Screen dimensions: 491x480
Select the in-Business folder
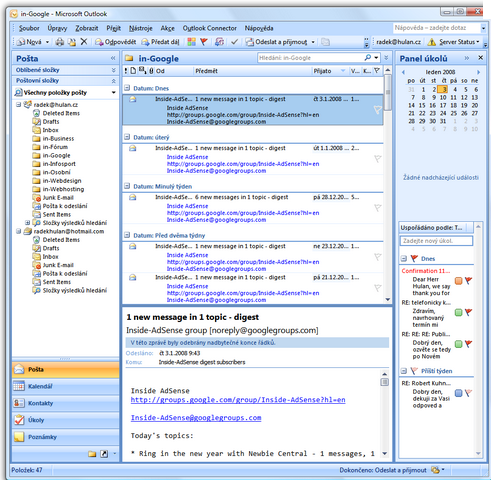pyautogui.click(x=58, y=138)
